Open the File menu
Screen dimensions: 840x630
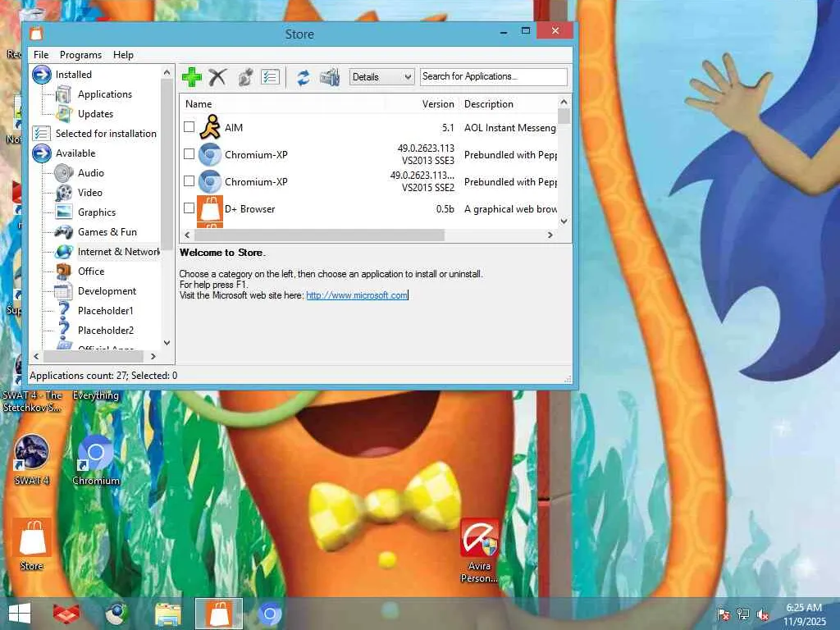(41, 55)
